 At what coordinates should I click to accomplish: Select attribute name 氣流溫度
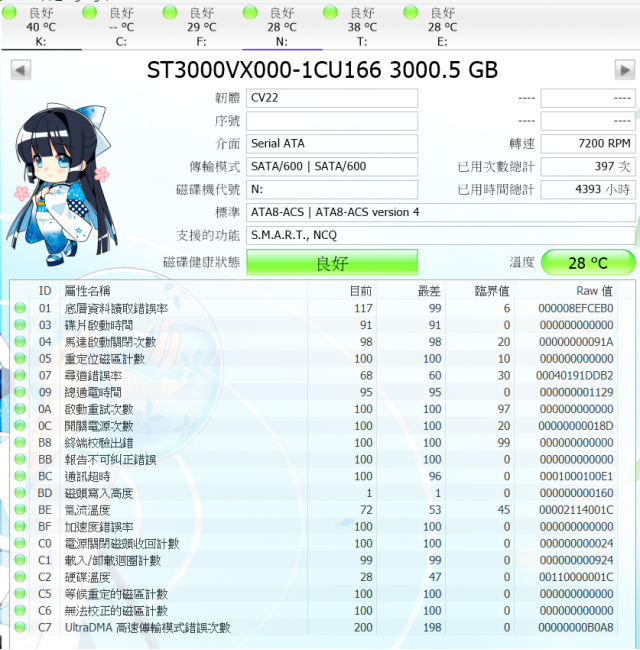coord(87,510)
